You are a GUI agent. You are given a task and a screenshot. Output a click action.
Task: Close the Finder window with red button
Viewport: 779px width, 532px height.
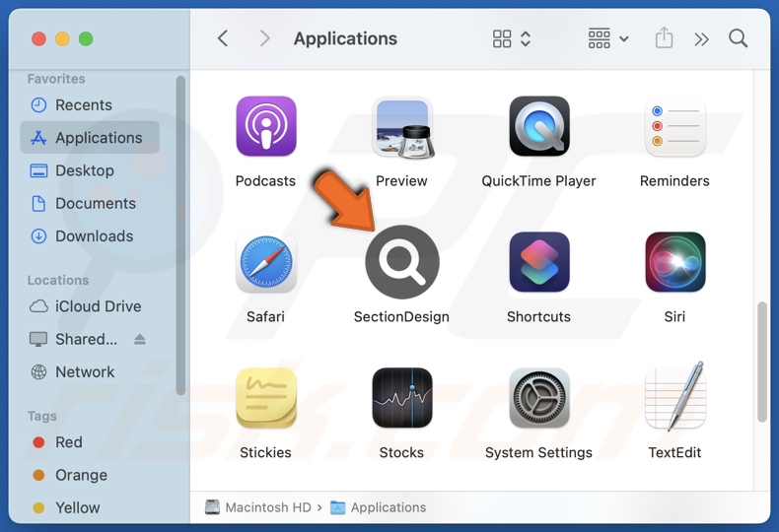[x=38, y=38]
